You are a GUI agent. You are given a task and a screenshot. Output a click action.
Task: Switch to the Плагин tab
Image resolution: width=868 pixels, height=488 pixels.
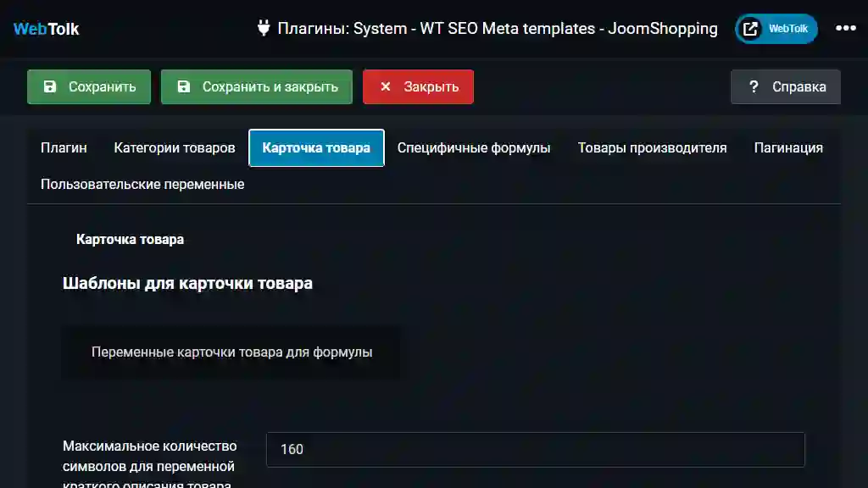[x=64, y=147]
